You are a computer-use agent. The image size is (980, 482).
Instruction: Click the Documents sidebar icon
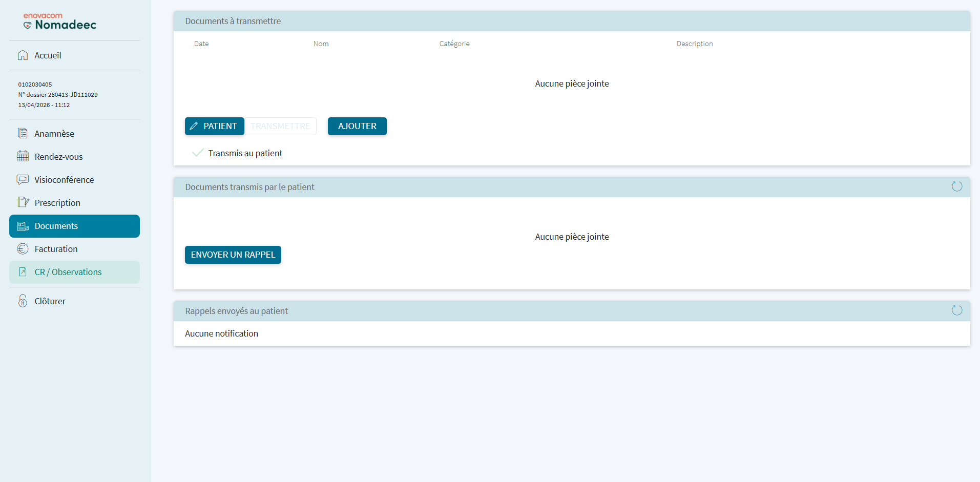23,226
